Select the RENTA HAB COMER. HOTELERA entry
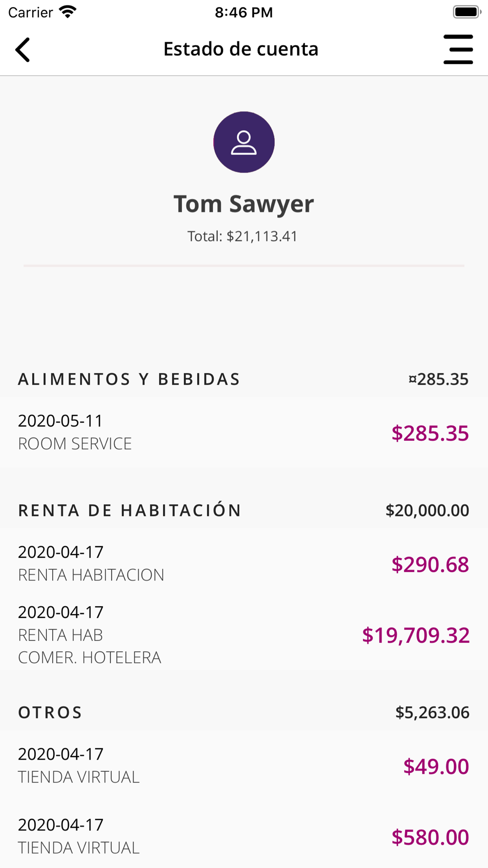Image resolution: width=488 pixels, height=868 pixels. [x=244, y=635]
